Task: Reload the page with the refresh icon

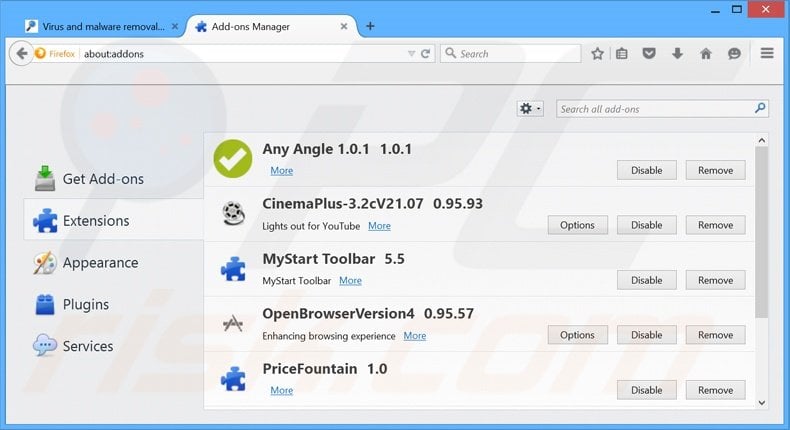Action: point(425,53)
